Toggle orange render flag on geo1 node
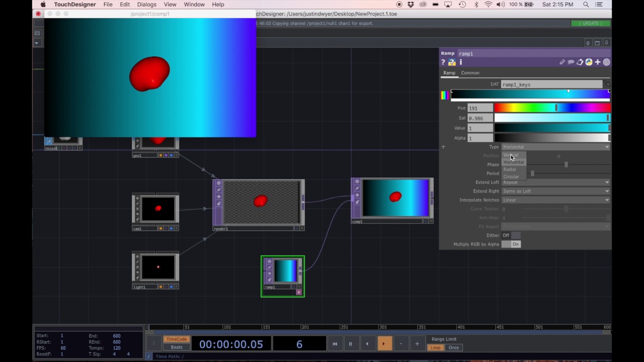 coord(160,155)
